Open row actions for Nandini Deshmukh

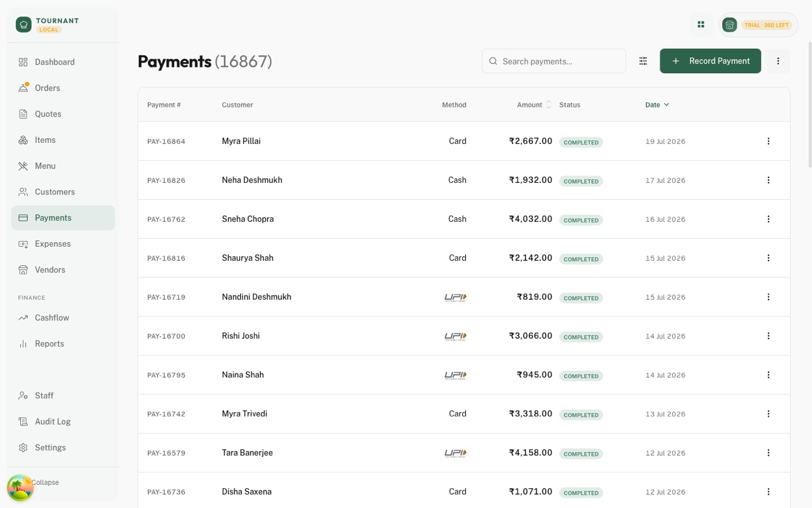pos(768,297)
